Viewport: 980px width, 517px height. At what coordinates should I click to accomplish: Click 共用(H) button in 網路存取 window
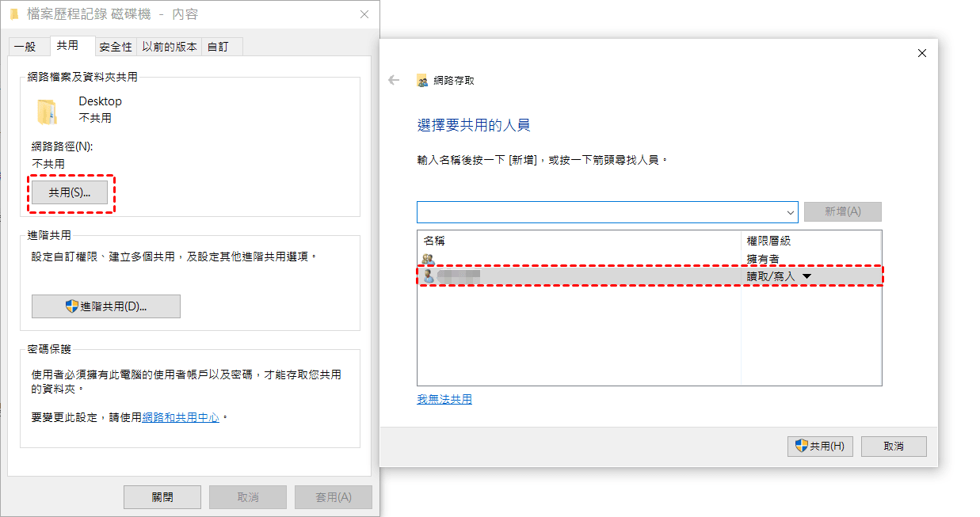[820, 446]
